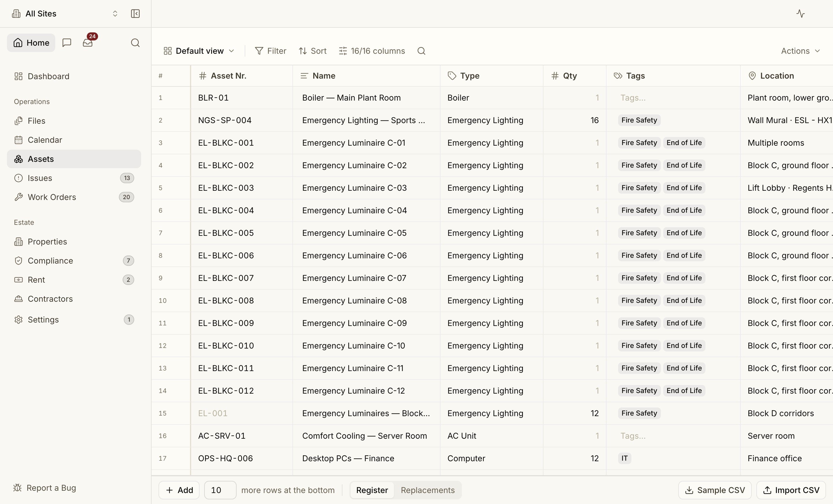Click the Asset Nr. column header
The height and width of the screenshot is (504, 833).
coord(242,76)
